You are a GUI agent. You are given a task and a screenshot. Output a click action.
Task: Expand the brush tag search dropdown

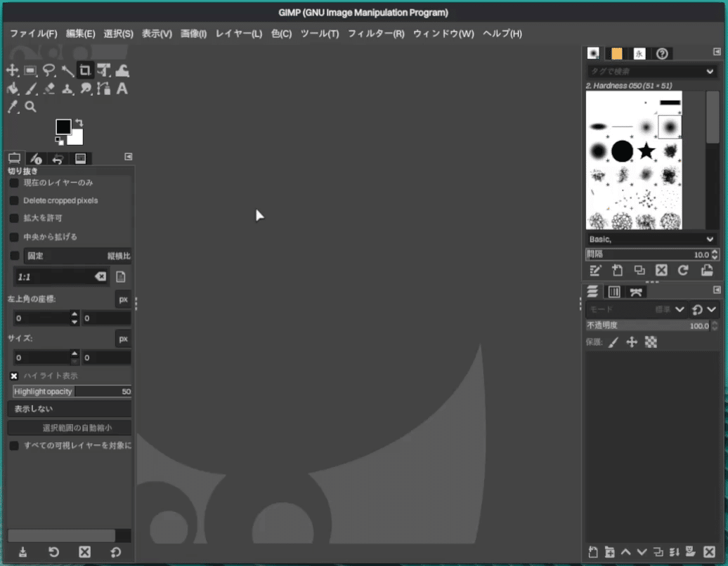click(x=710, y=72)
